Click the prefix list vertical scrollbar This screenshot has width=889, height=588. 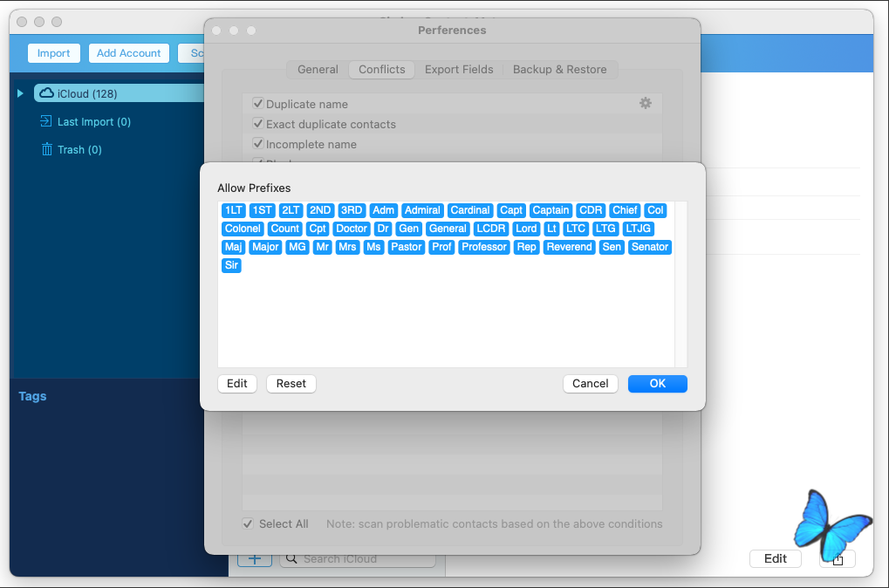coord(680,284)
